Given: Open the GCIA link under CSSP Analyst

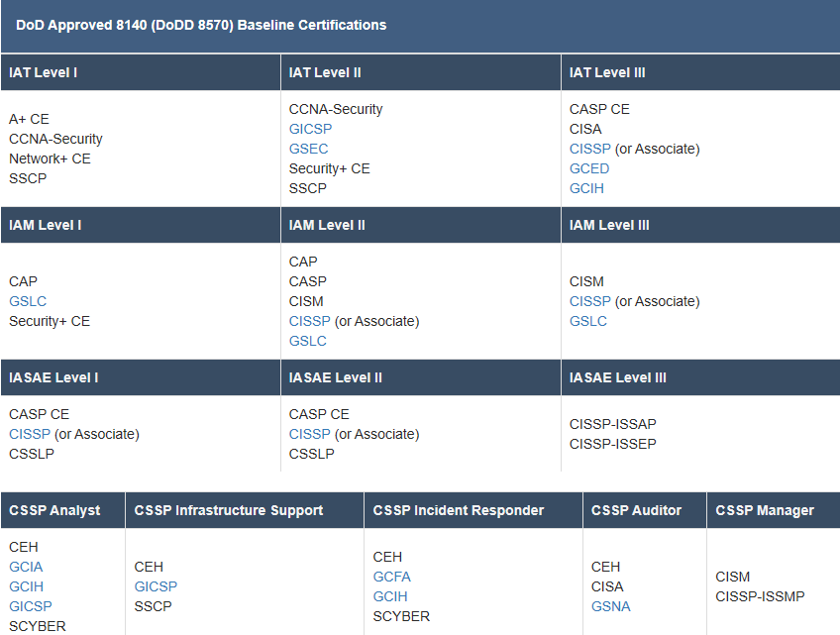Looking at the screenshot, I should coord(26,567).
